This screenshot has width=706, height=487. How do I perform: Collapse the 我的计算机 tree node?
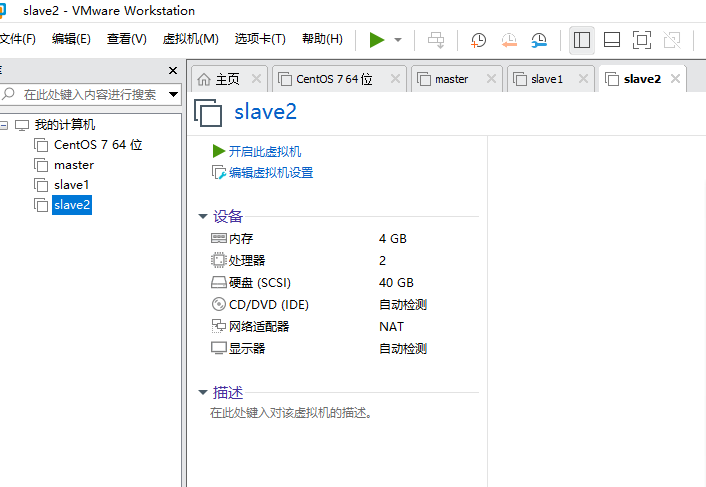point(4,125)
